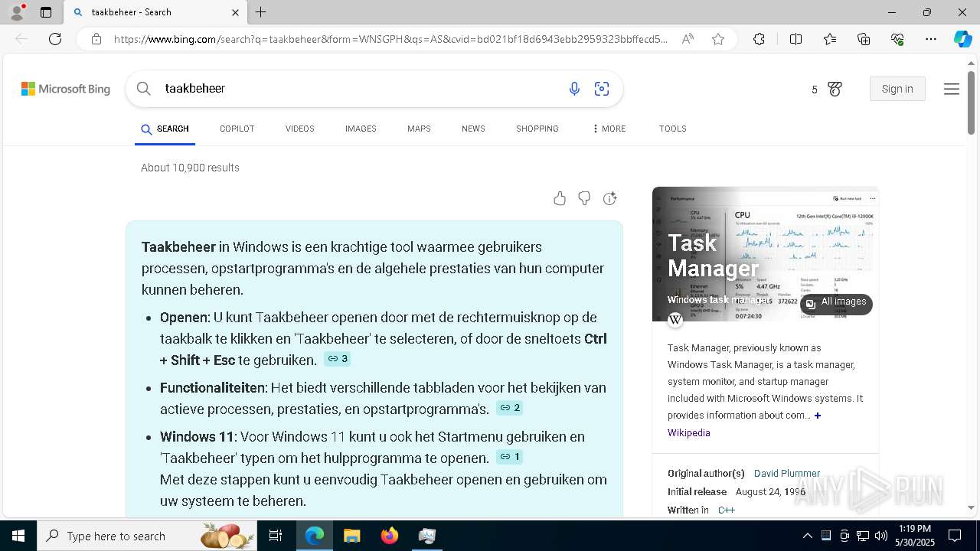Click the taskbar search box
The width and height of the screenshot is (980, 551).
click(x=147, y=536)
